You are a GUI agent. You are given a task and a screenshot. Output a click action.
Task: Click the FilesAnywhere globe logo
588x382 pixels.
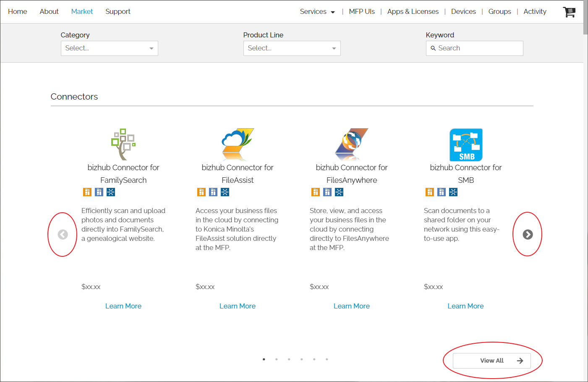point(352,144)
